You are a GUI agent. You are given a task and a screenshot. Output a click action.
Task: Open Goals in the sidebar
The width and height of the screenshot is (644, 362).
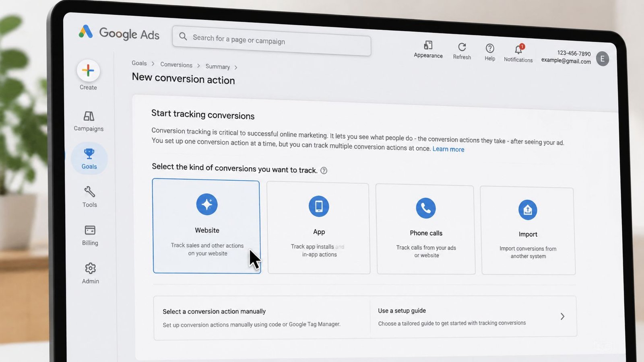pos(89,158)
